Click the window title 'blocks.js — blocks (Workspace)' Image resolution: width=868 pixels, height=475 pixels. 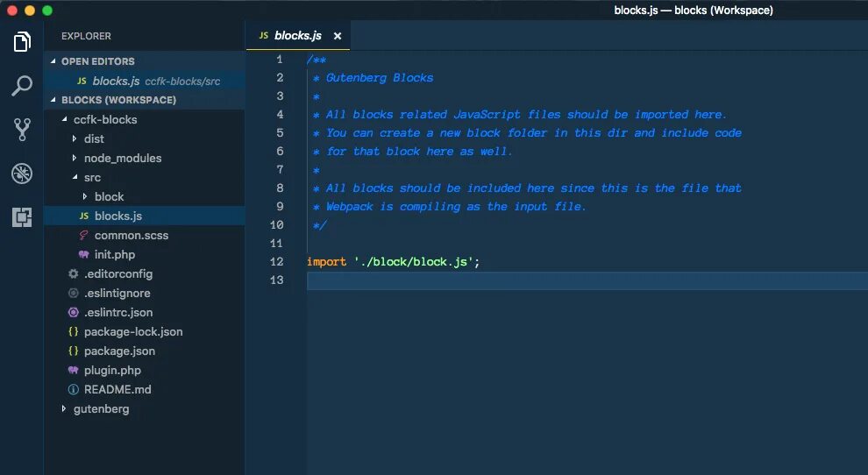pos(693,10)
